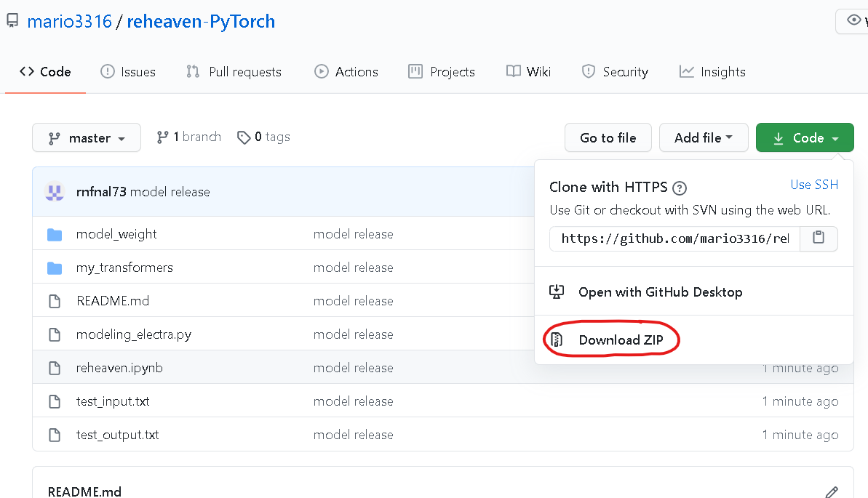Select the Code tab
Viewport: 868px width, 498px height.
pos(45,72)
